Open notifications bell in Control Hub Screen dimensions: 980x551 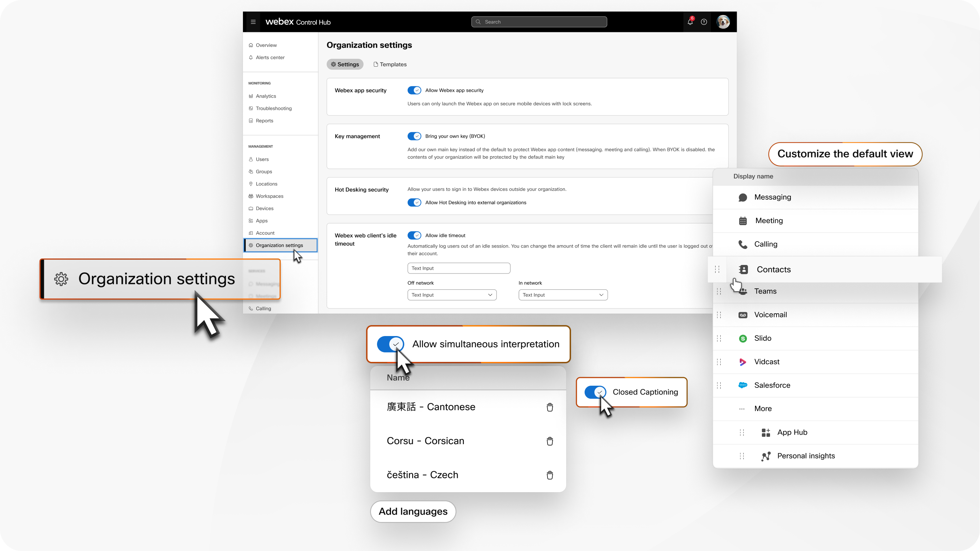click(690, 22)
